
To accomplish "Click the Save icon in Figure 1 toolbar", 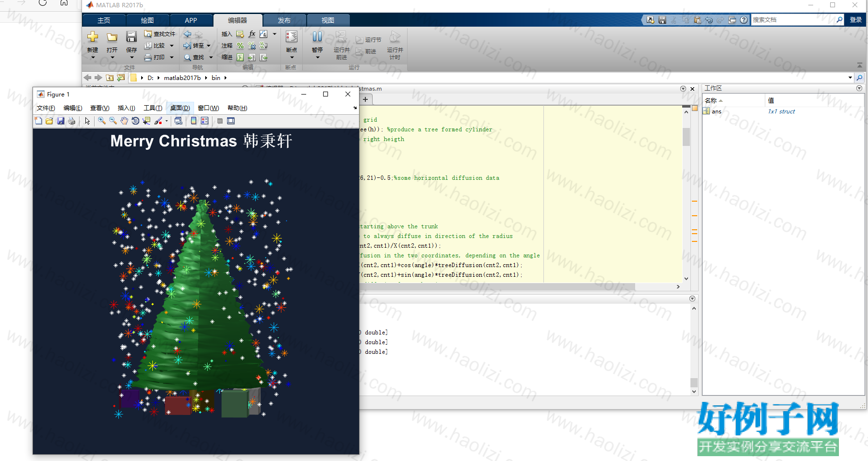I will (61, 121).
